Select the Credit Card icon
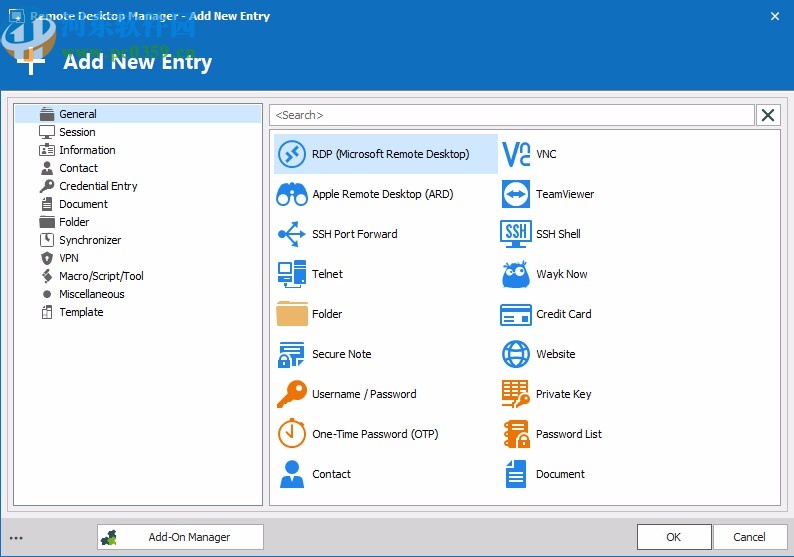This screenshot has height=557, width=794. (516, 314)
